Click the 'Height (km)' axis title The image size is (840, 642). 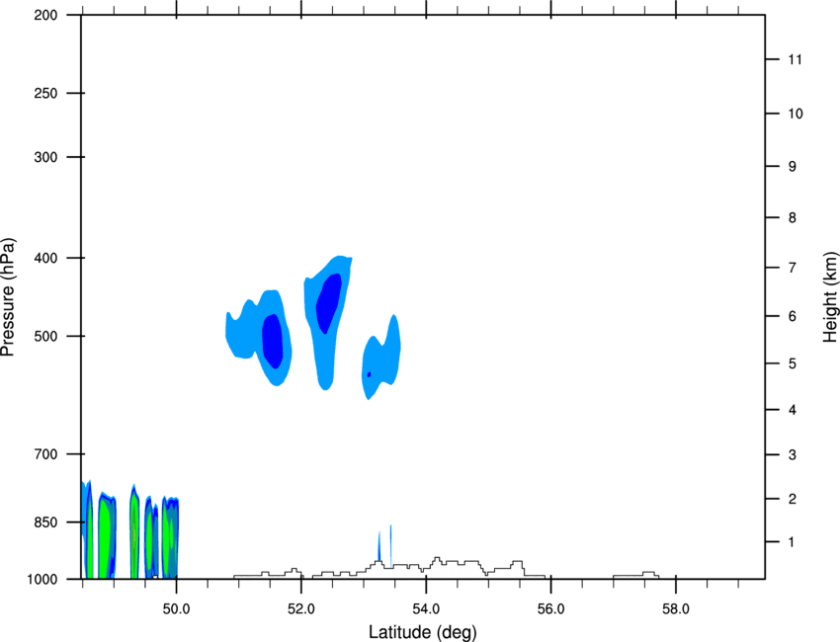tap(830, 297)
